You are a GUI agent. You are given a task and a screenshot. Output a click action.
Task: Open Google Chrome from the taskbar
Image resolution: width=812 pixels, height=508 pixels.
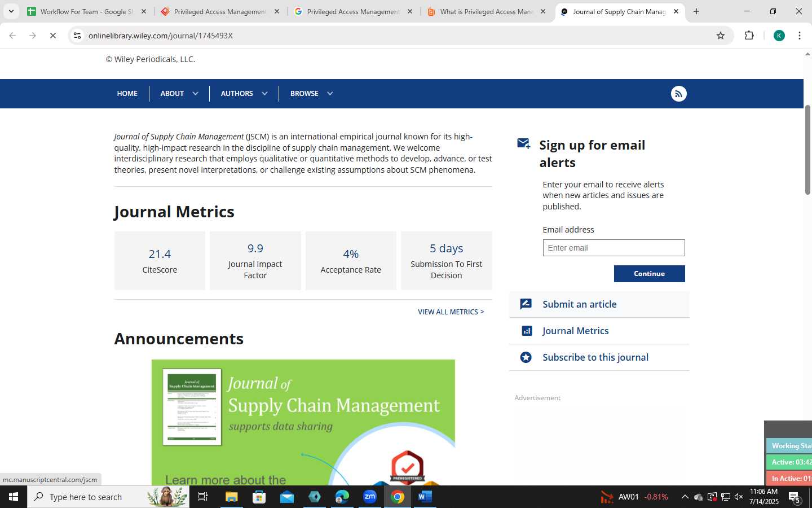[398, 497]
